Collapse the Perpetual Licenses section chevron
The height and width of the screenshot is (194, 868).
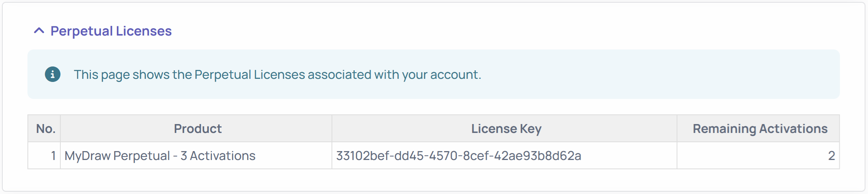click(x=39, y=31)
